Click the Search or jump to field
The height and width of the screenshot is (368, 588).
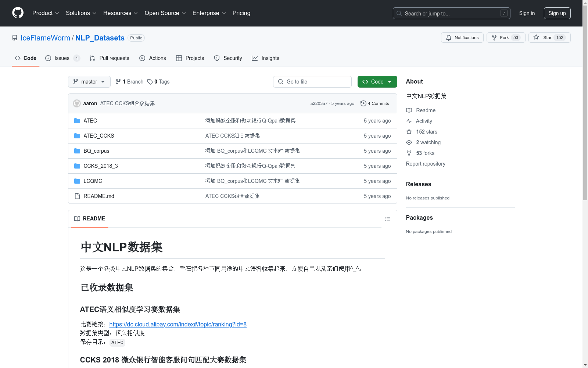[452, 13]
